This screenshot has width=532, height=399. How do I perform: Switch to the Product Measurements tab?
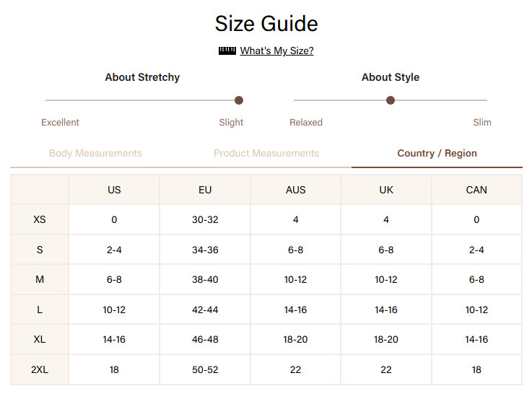[266, 153]
